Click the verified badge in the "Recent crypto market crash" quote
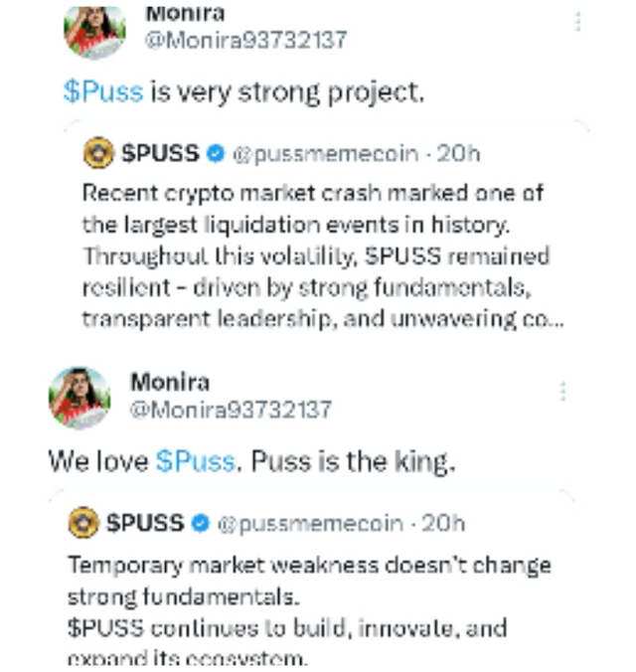Screen dimensions: 636x672 (x=216, y=154)
